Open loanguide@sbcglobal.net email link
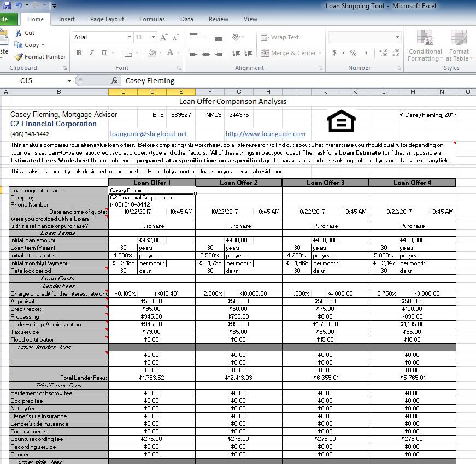Screen dimensions: 476x464 click(x=149, y=133)
